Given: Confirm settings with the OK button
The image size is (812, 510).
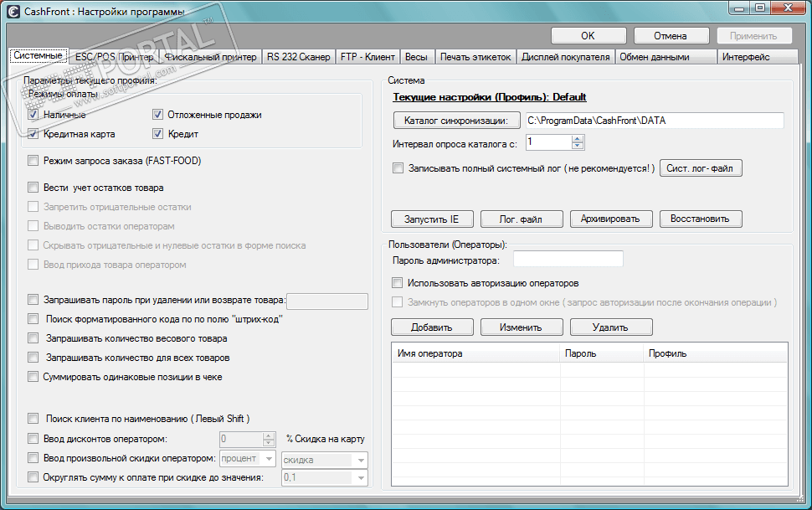Looking at the screenshot, I should pyautogui.click(x=588, y=36).
